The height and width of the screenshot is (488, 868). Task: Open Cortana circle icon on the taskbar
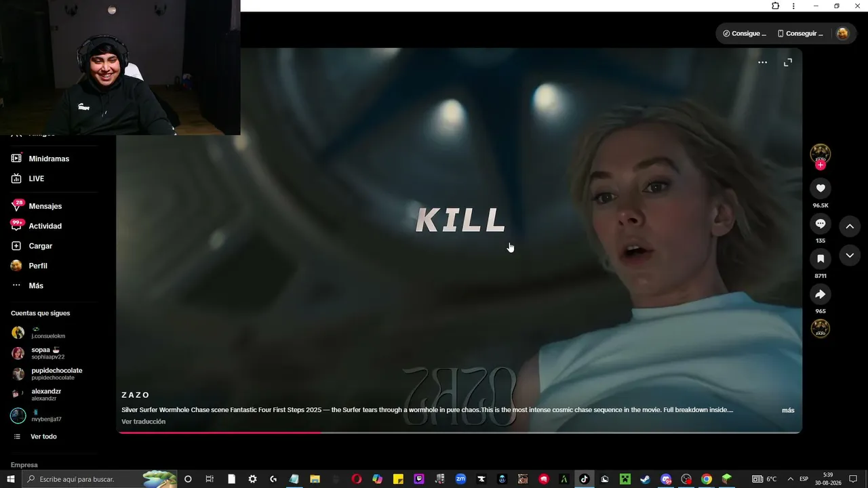(x=188, y=479)
